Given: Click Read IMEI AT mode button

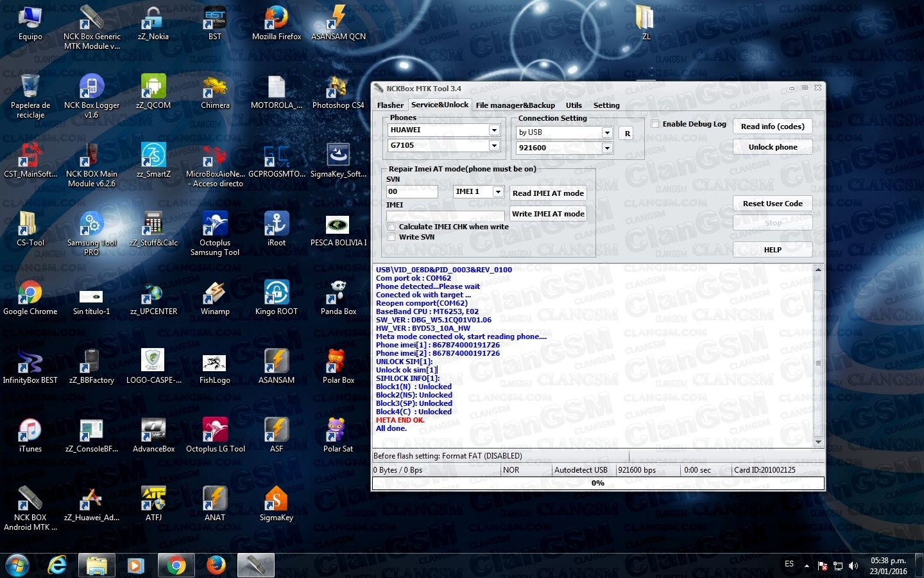Looking at the screenshot, I should point(548,193).
